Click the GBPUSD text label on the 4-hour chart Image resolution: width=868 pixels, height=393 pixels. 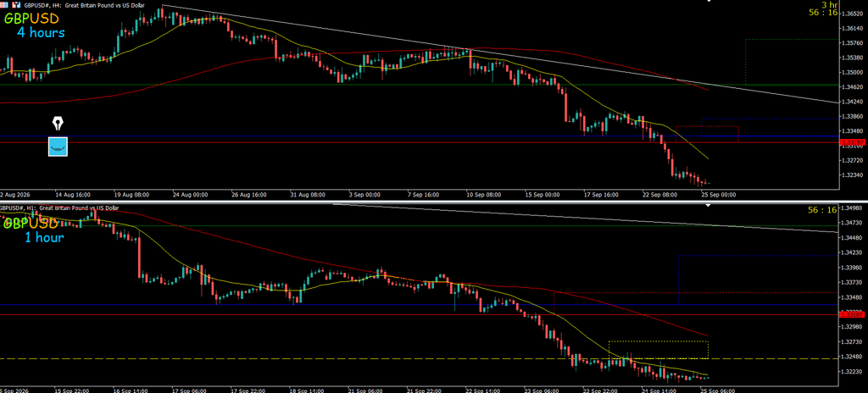click(31, 19)
